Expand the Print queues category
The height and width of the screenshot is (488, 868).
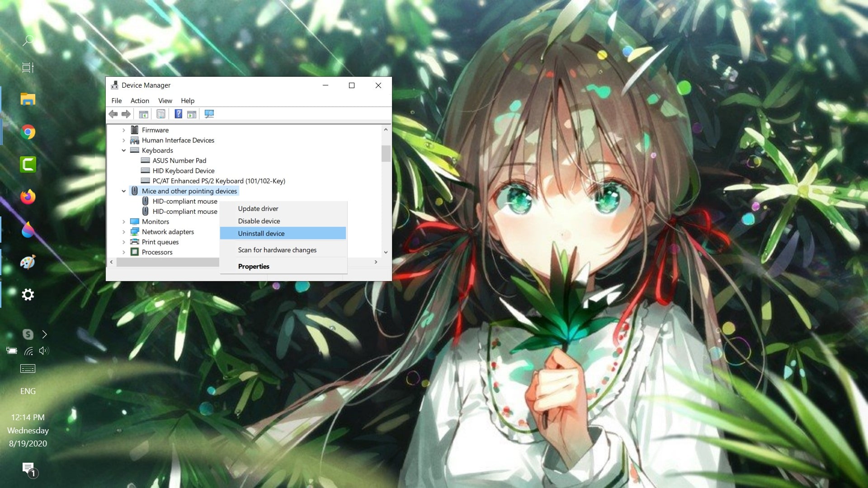tap(123, 242)
